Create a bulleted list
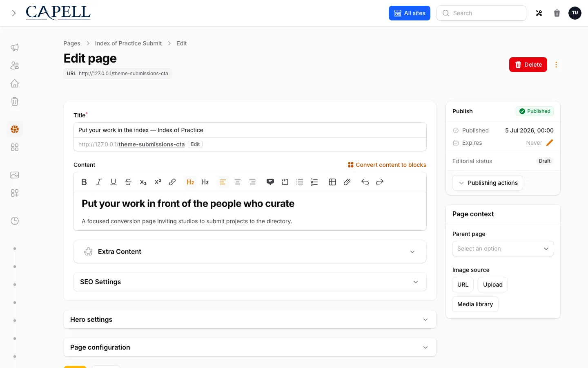Image resolution: width=588 pixels, height=368 pixels. pyautogui.click(x=300, y=182)
